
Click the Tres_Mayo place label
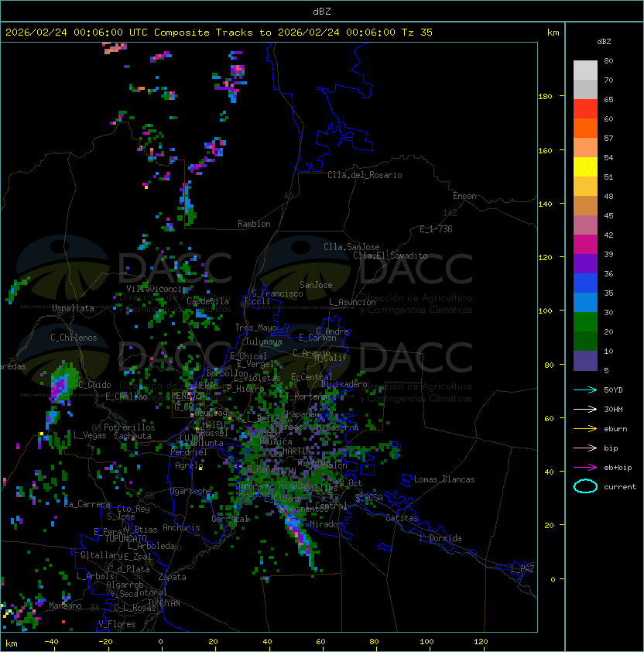(x=255, y=328)
